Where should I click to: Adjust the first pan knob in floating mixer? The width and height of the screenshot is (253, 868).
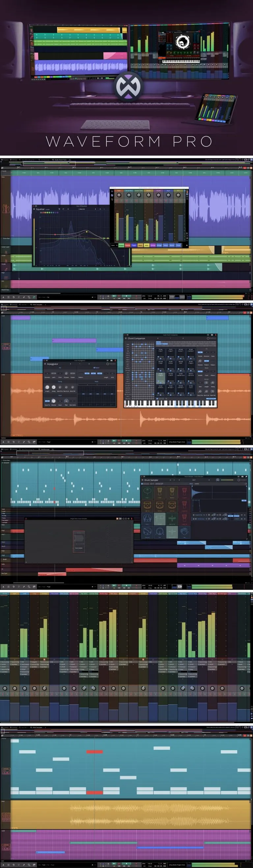[119, 195]
